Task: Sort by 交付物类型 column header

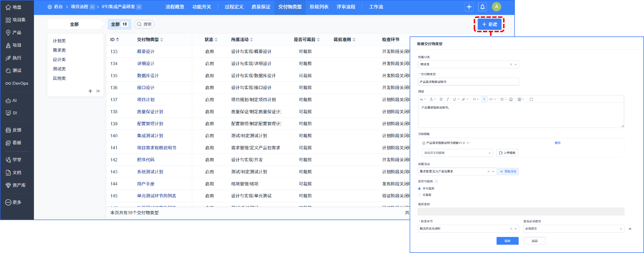Action: pos(150,40)
